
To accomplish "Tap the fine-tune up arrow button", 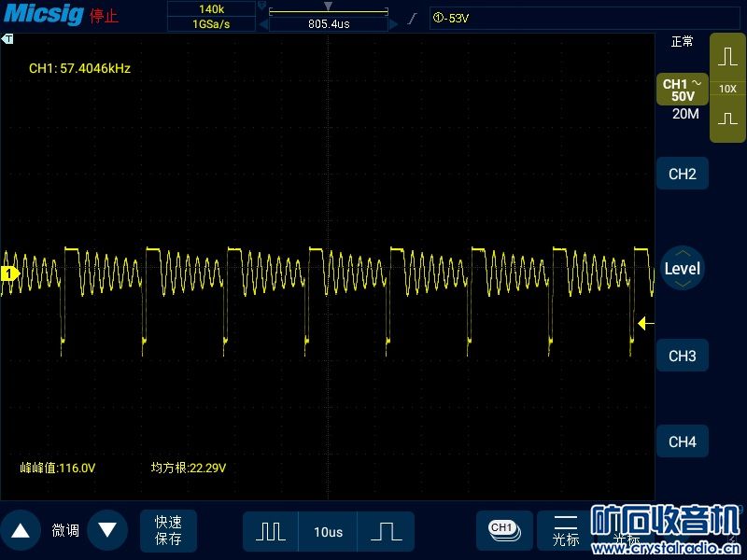I will click(21, 530).
